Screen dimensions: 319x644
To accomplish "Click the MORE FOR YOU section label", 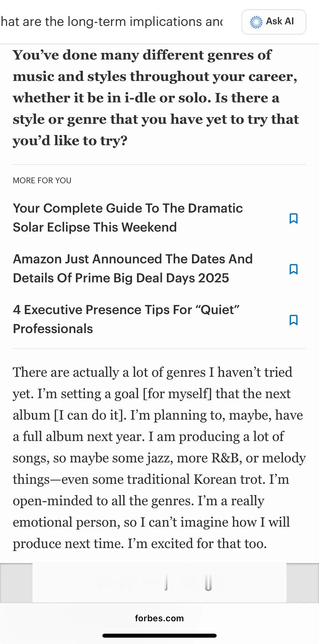I will click(x=42, y=180).
